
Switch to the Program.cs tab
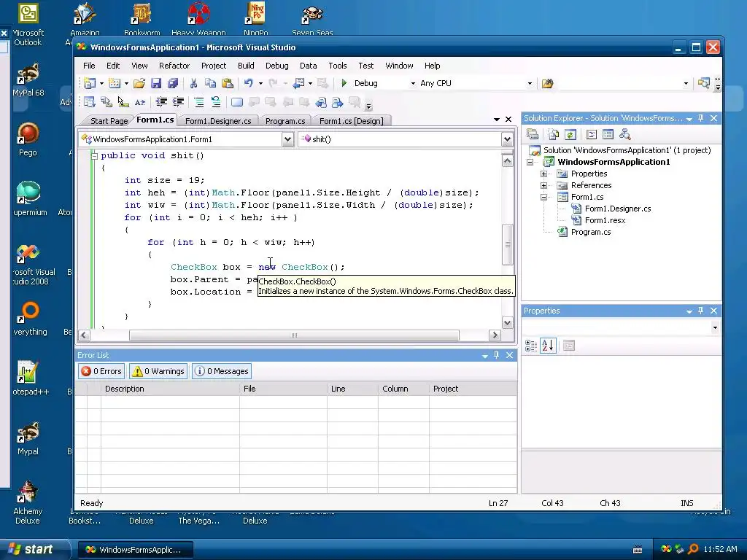click(285, 121)
